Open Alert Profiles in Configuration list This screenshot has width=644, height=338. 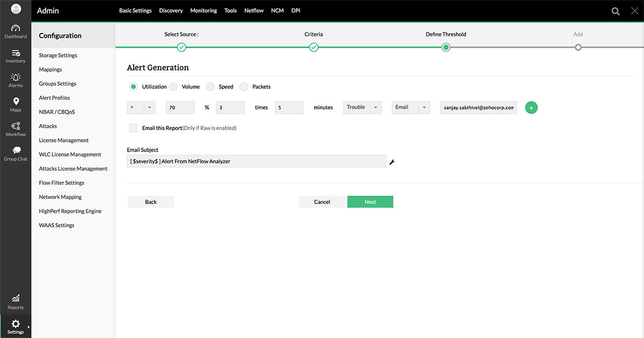tap(54, 98)
